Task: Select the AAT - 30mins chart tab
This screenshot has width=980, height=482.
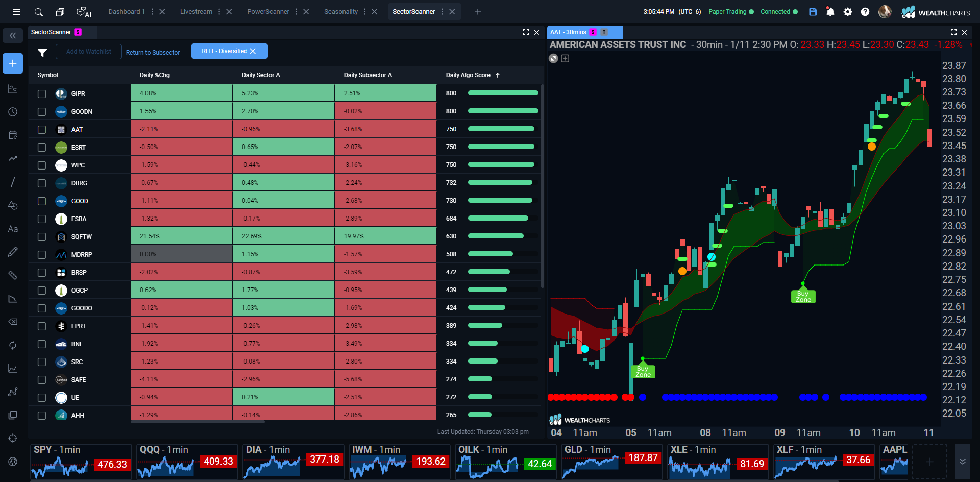Action: coord(585,32)
